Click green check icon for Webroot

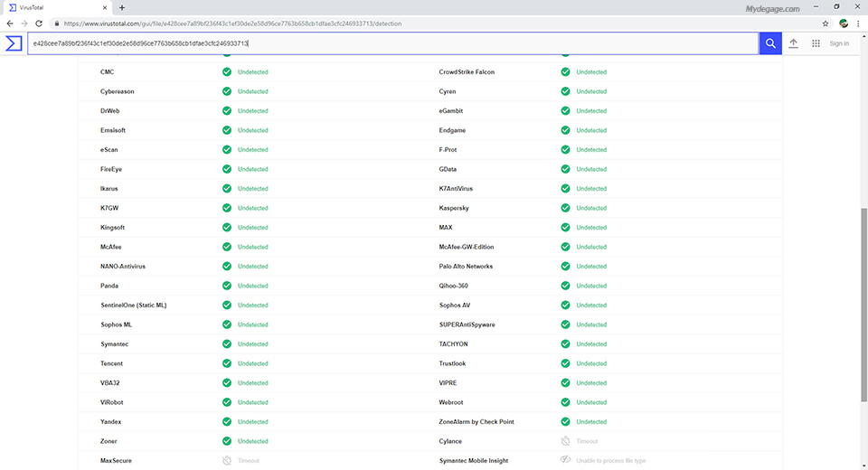pos(565,402)
